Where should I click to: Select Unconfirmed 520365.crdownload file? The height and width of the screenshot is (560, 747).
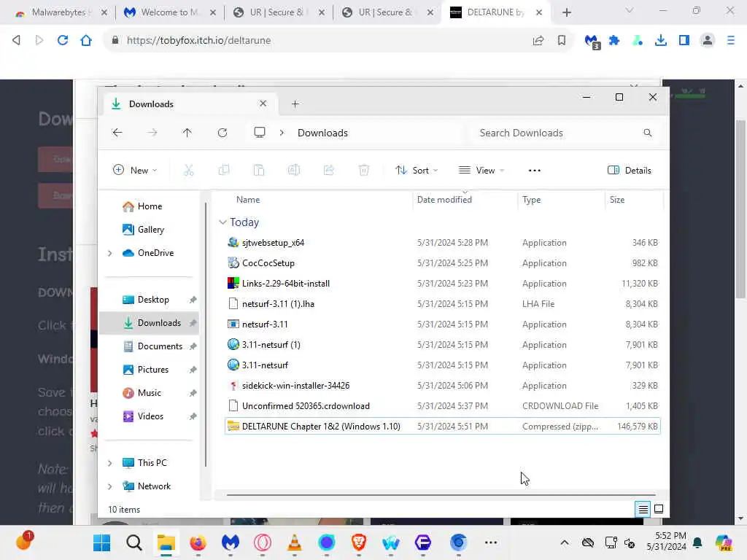(x=443, y=406)
